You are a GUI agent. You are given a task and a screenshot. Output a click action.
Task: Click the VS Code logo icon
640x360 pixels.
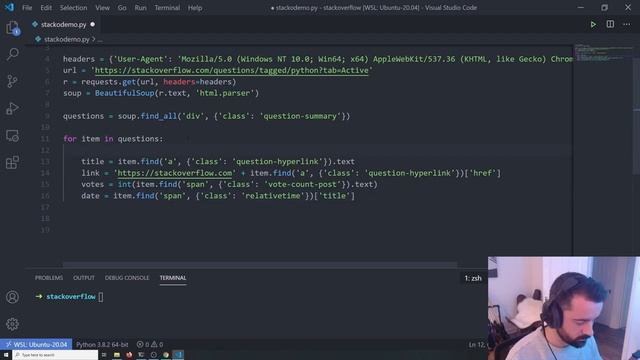9,7
